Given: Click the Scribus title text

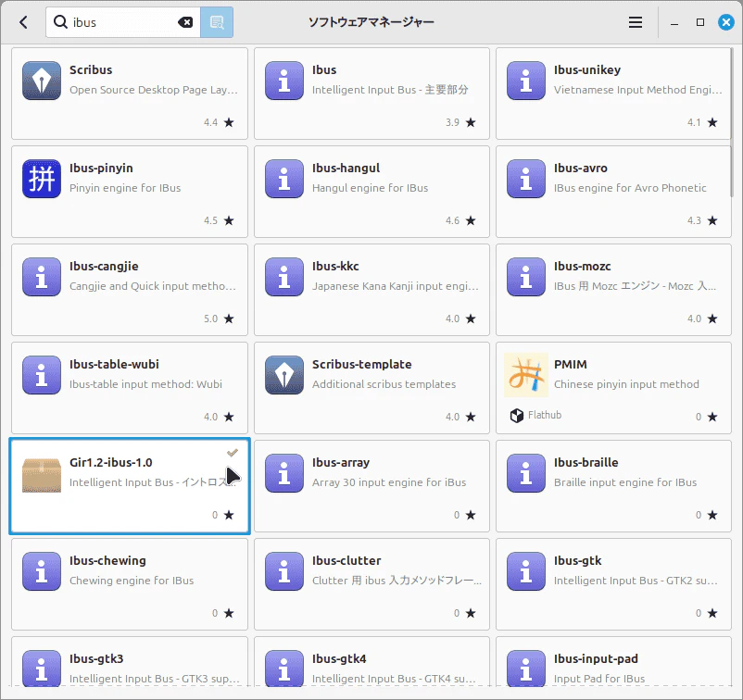Looking at the screenshot, I should point(91,69).
